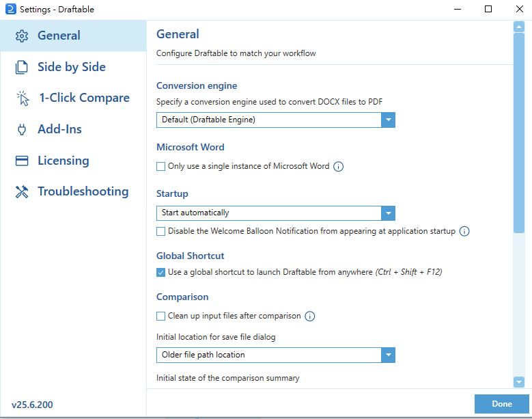Enable only use a single instance of Word
This screenshot has height=419, width=532.
[x=160, y=166]
